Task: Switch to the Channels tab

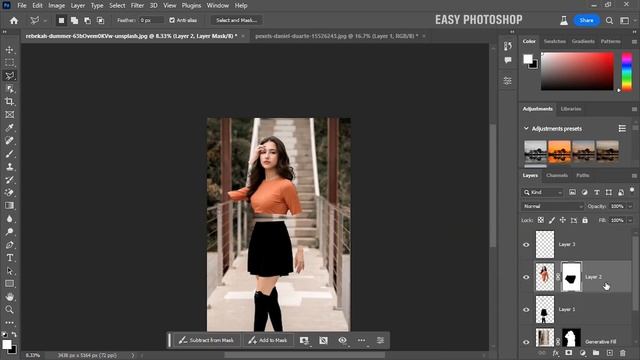Action: 557,176
